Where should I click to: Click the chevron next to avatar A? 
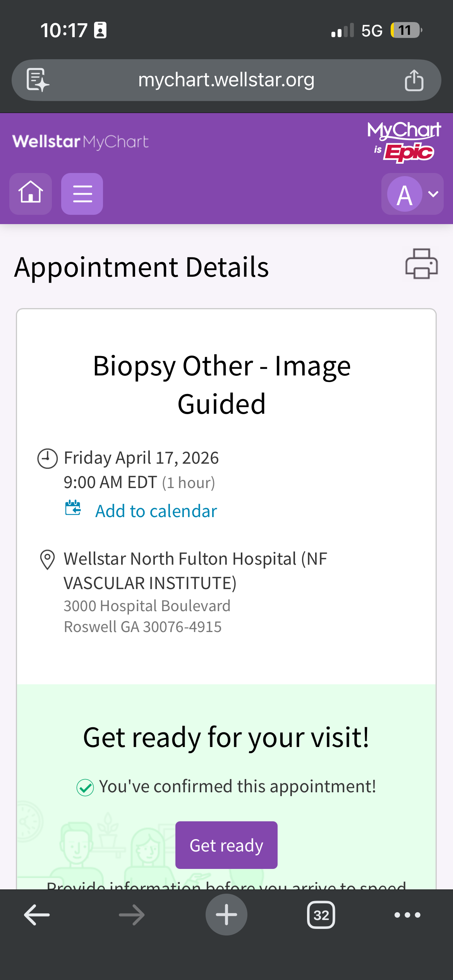tap(433, 194)
